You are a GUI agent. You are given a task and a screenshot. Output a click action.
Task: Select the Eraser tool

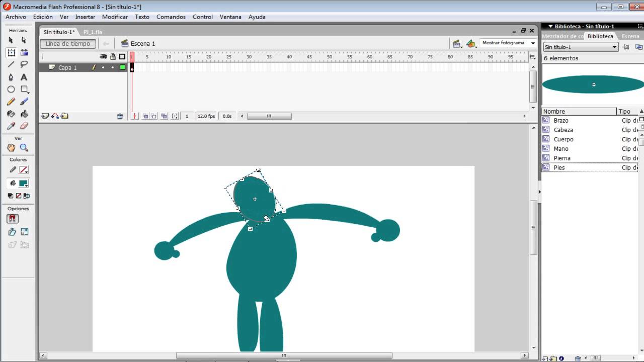24,126
